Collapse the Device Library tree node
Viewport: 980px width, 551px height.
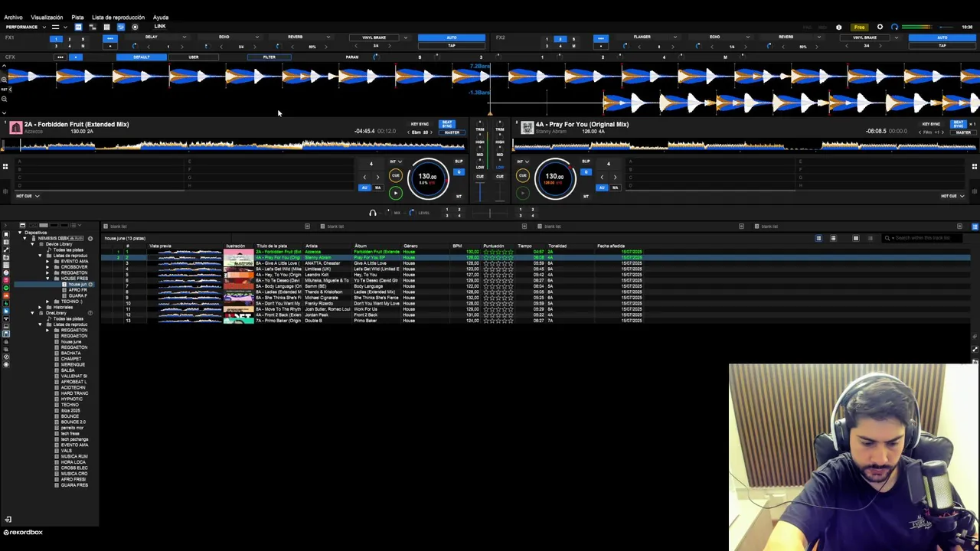pos(34,244)
